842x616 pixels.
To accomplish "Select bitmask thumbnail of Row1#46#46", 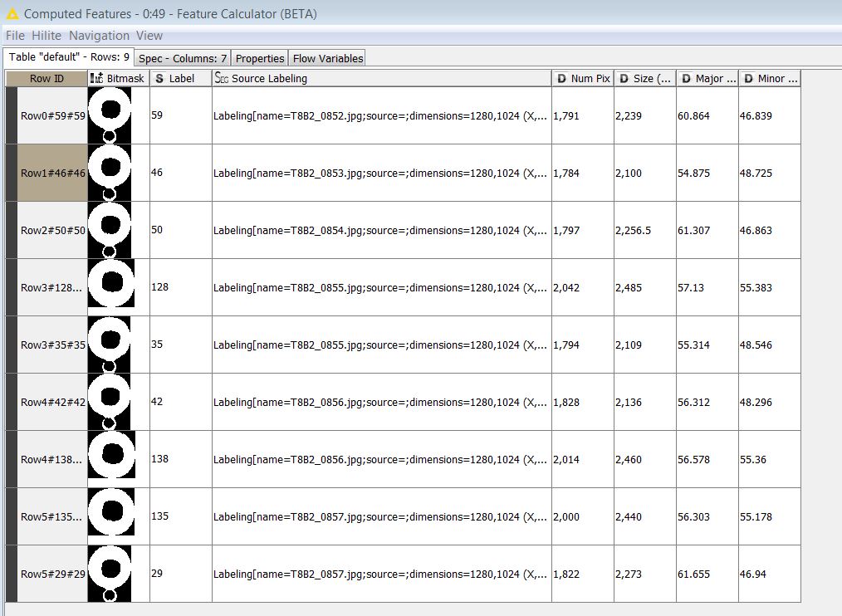I will (x=110, y=173).
